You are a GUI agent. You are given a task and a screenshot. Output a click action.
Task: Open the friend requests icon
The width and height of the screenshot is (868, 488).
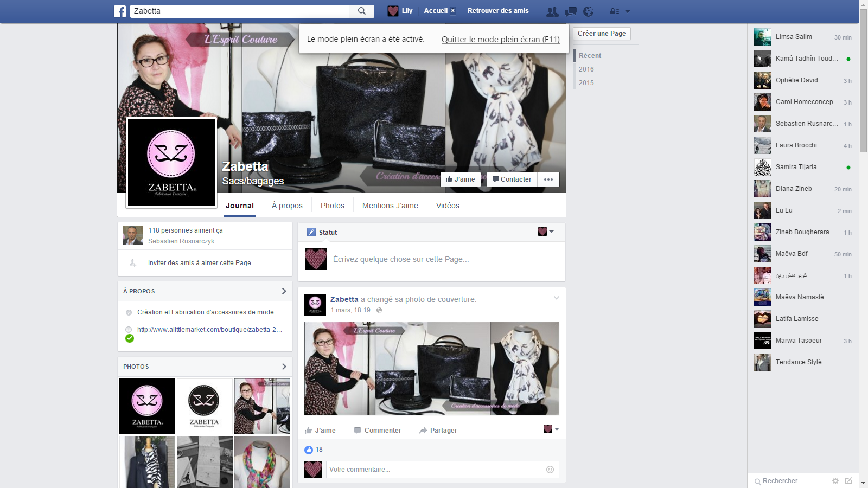pos(552,11)
